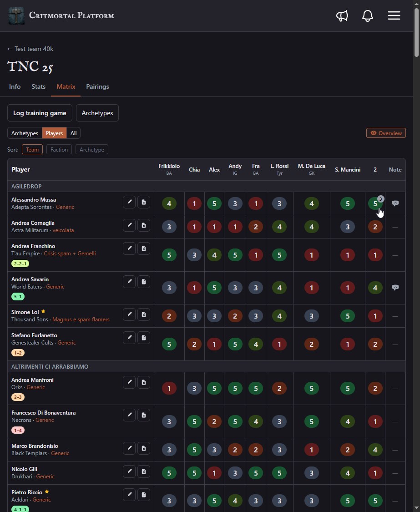Click the Critmortal Platform logo image
The width and height of the screenshot is (420, 512).
(16, 15)
